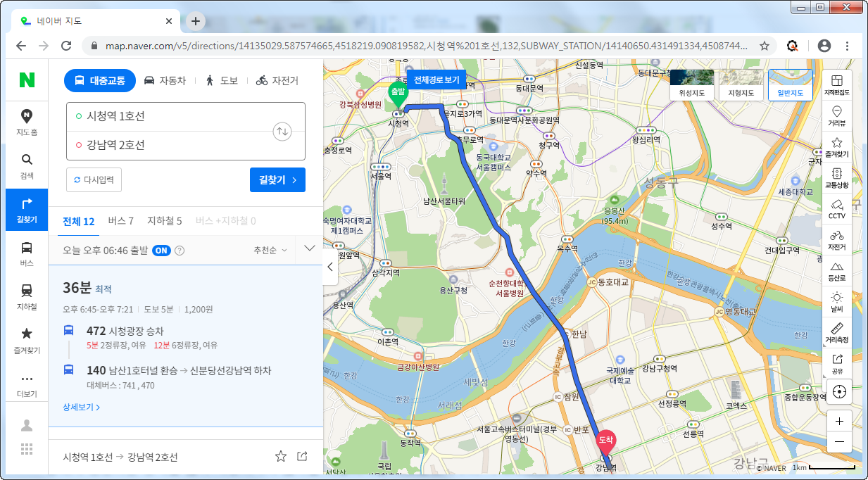
Task: Select the 지하철 5 tab
Action: click(x=164, y=221)
